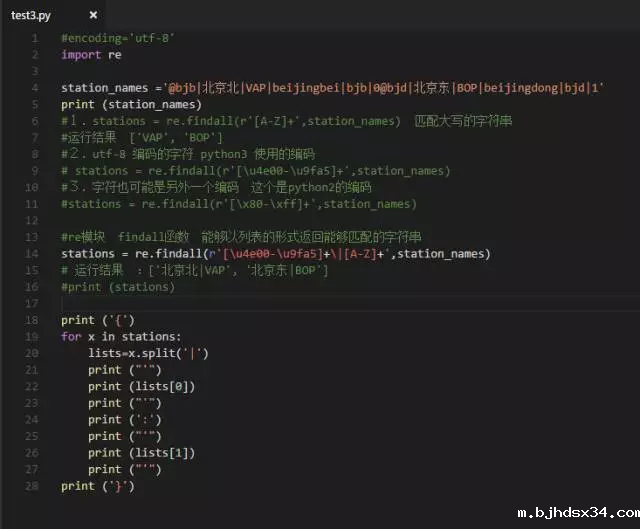Screen dimensions: 640x529
Task: Click the m.bjhdsx34.com watermark text
Action: click(576, 512)
